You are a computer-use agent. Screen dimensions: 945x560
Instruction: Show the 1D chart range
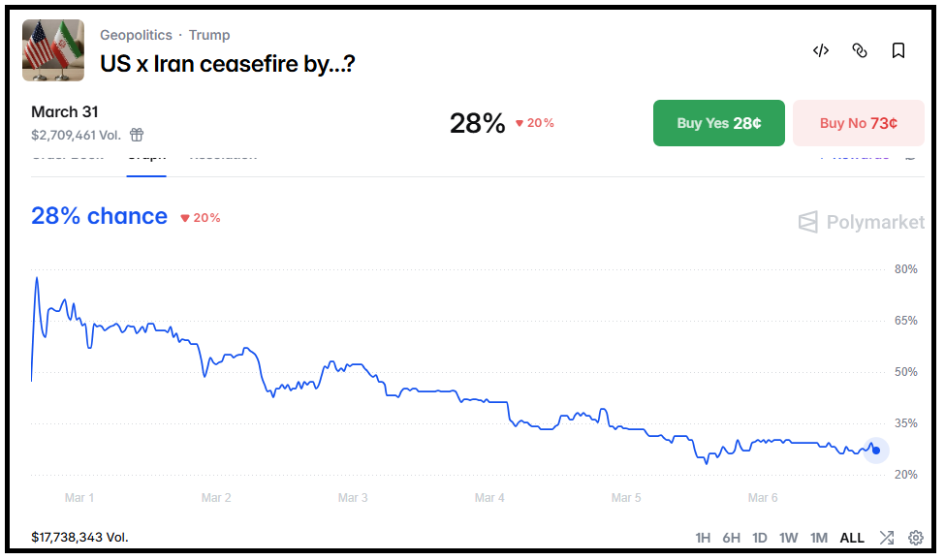click(760, 538)
